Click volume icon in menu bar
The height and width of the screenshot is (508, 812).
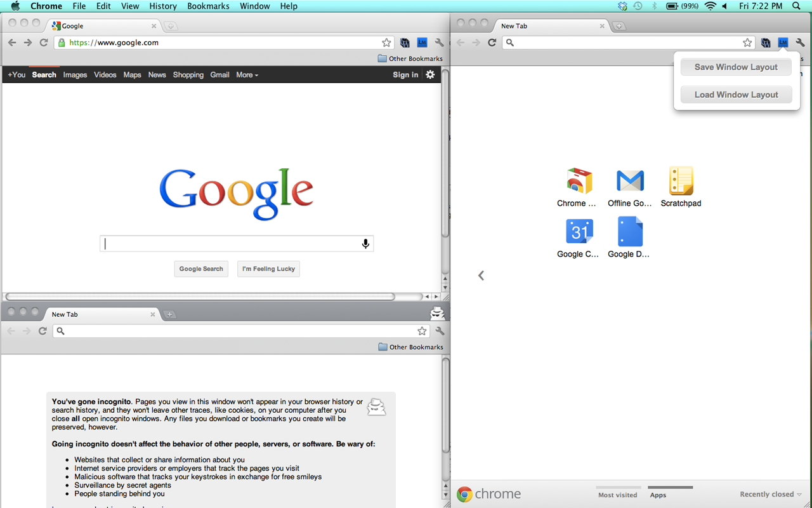coord(725,6)
